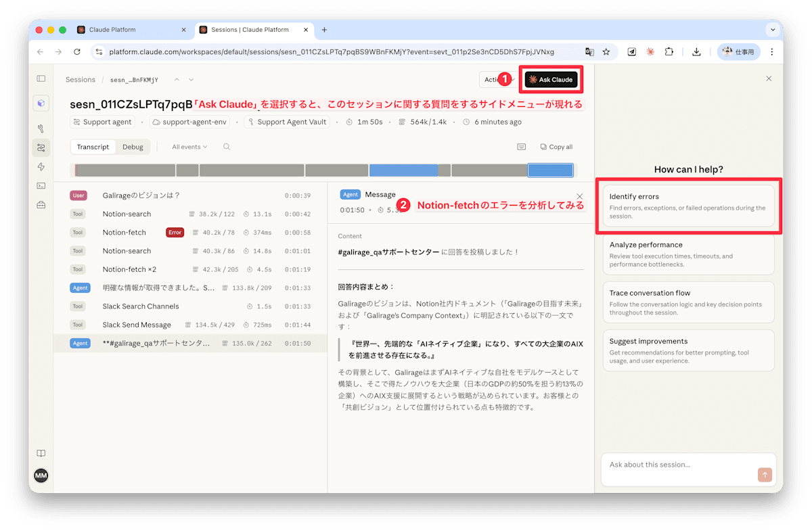Select the Agent row 明確な情報が取得できました

point(190,287)
